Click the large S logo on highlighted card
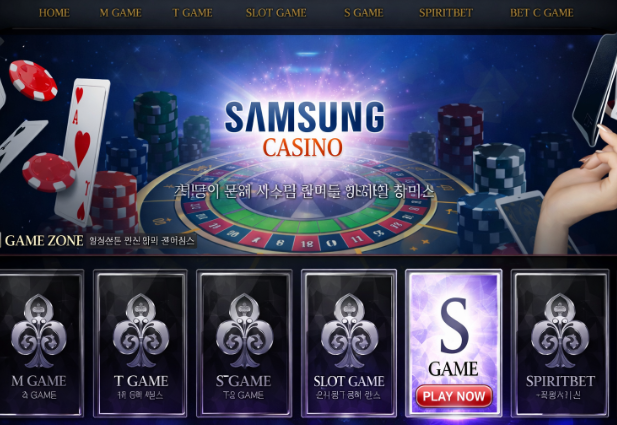Screen dimensions: 617x425 point(454,325)
